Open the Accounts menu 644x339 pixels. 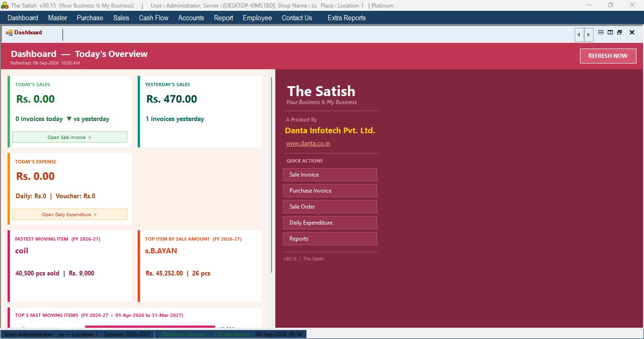point(191,18)
